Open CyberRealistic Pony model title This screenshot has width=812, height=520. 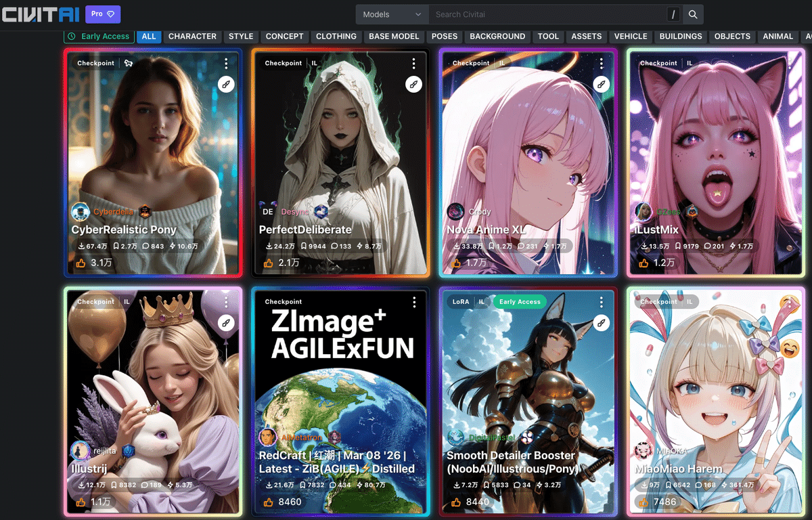tap(124, 230)
